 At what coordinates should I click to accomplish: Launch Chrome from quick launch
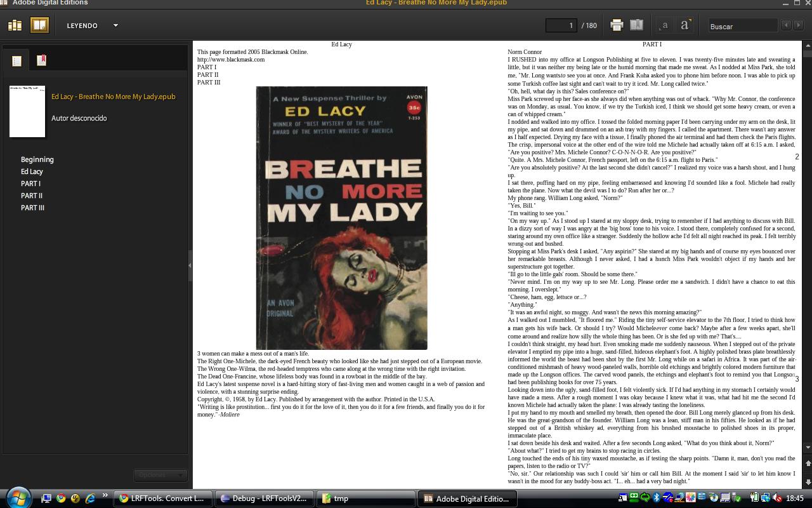coord(61,498)
